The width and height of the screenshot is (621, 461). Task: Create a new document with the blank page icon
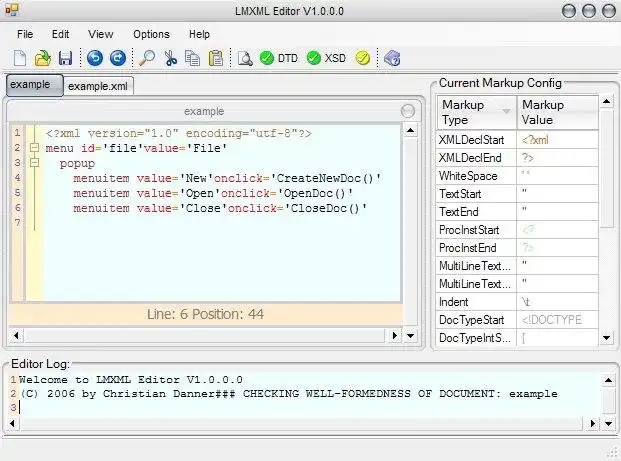[x=19, y=58]
